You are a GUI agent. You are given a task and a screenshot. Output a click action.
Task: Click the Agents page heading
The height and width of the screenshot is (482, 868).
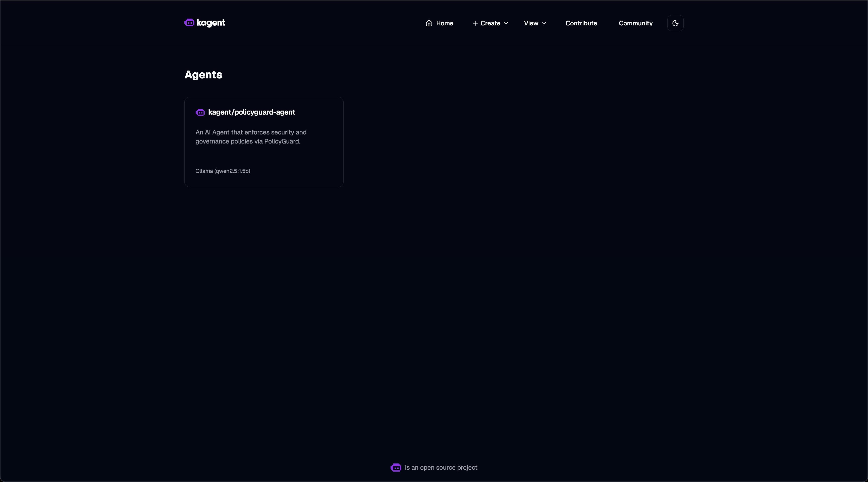pos(203,74)
